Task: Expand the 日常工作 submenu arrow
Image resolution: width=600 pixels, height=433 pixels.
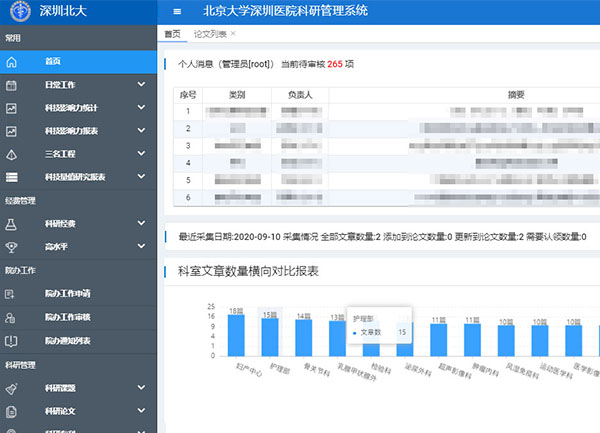Action: (141, 85)
